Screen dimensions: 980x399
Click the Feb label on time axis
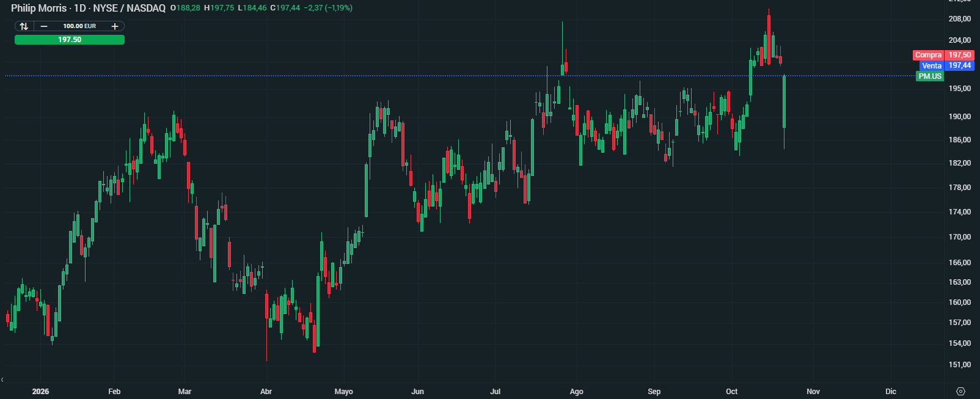(x=114, y=392)
